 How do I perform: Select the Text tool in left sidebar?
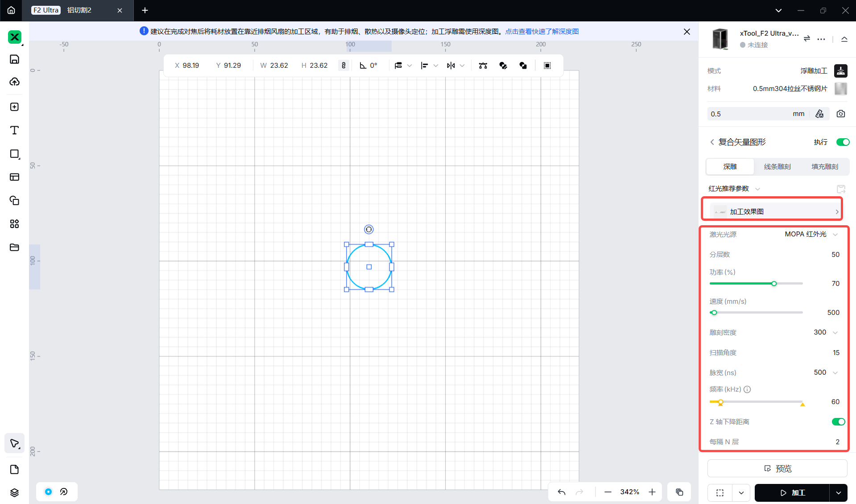pos(14,130)
